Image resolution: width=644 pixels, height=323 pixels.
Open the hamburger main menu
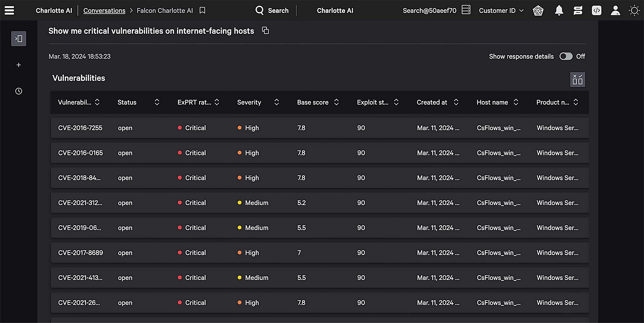click(x=9, y=10)
